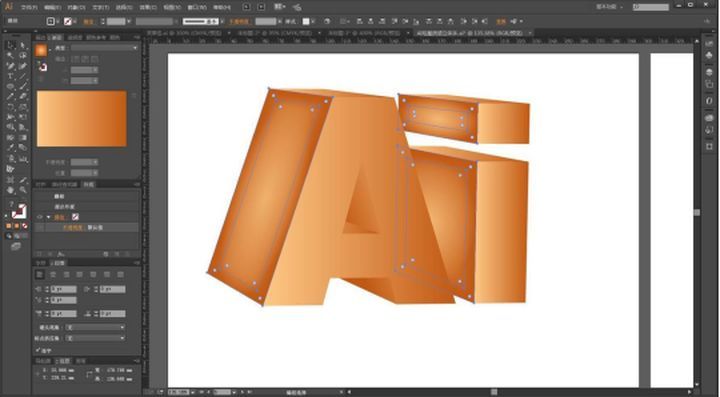
Task: Open the 文件(F) menu
Action: pyautogui.click(x=28, y=7)
